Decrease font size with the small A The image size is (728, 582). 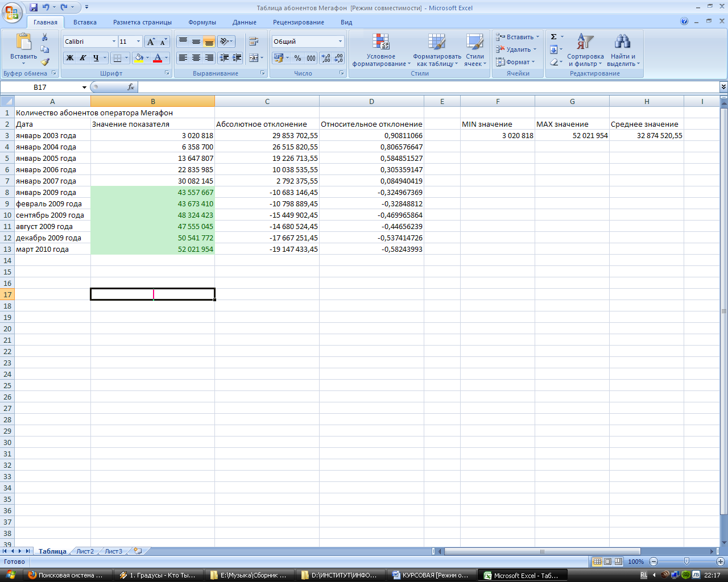(x=163, y=41)
